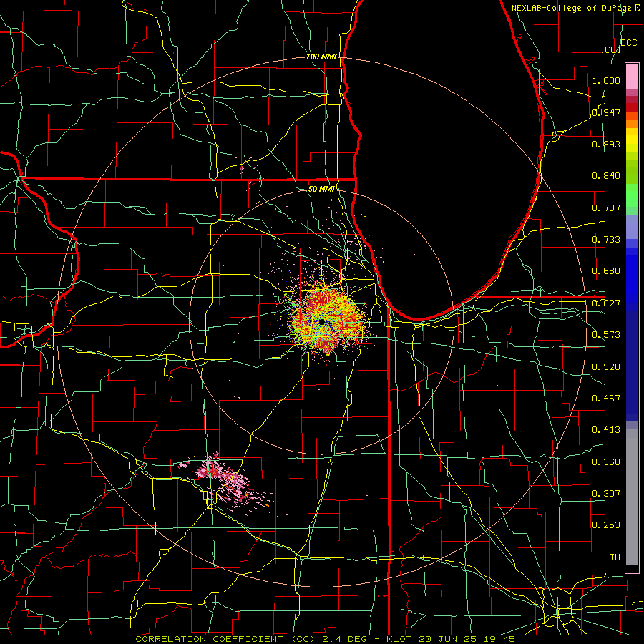Click the 0.840 scale value
This screenshot has width=644, height=644.
coord(606,176)
